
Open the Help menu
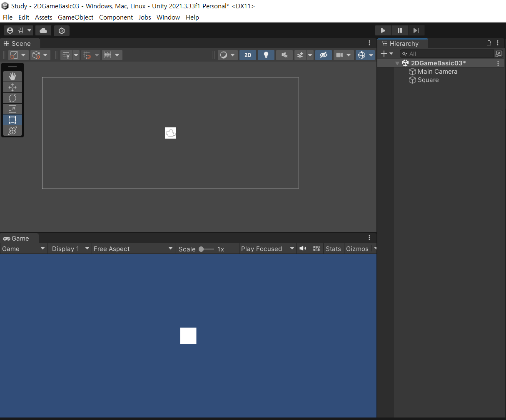[x=192, y=17]
